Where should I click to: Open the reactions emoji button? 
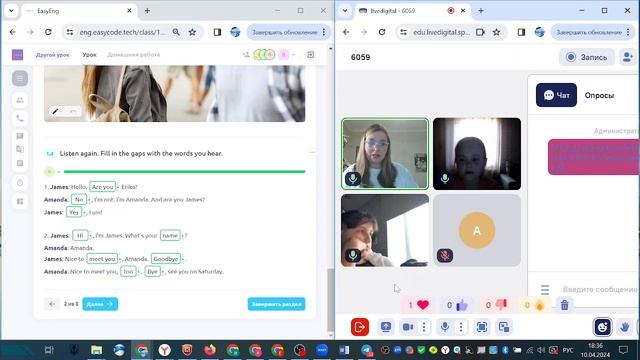tap(603, 327)
